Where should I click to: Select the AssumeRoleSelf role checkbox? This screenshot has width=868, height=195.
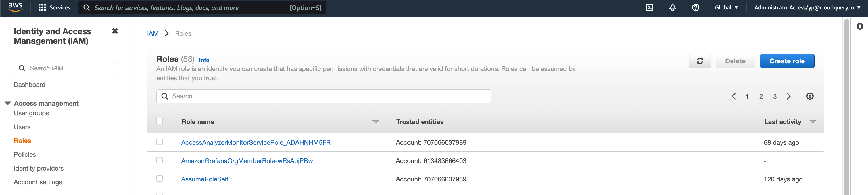pyautogui.click(x=160, y=179)
